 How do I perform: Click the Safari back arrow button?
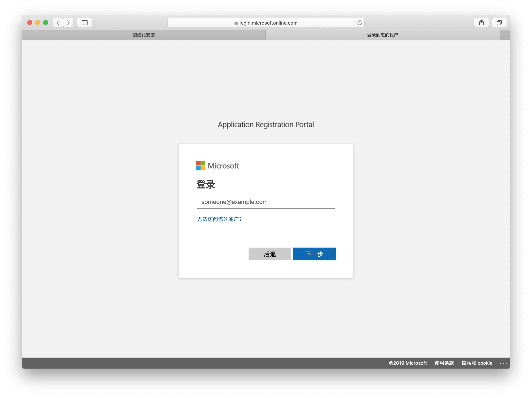(x=58, y=23)
